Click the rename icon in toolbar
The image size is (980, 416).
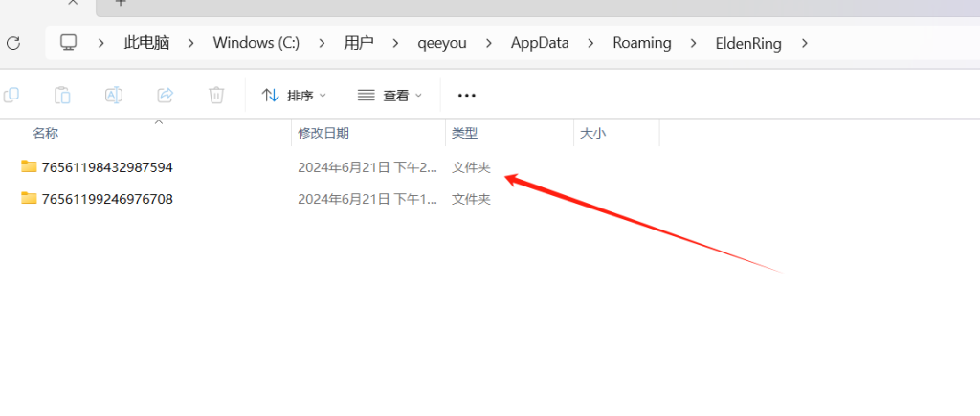point(113,95)
